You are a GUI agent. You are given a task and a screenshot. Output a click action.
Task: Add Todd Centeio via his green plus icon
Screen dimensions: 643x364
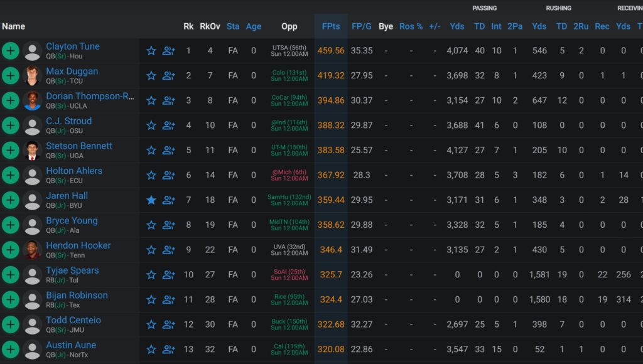pyautogui.click(x=10, y=324)
